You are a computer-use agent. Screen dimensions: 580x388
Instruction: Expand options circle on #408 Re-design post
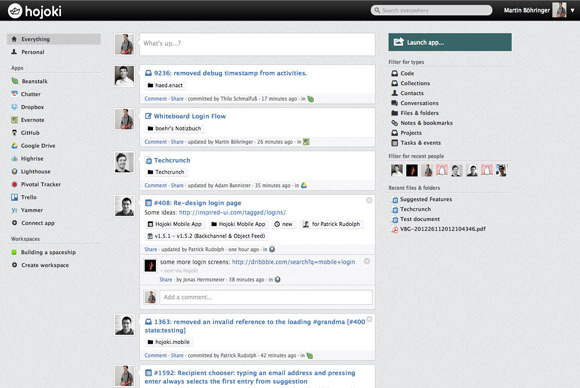[x=369, y=200]
